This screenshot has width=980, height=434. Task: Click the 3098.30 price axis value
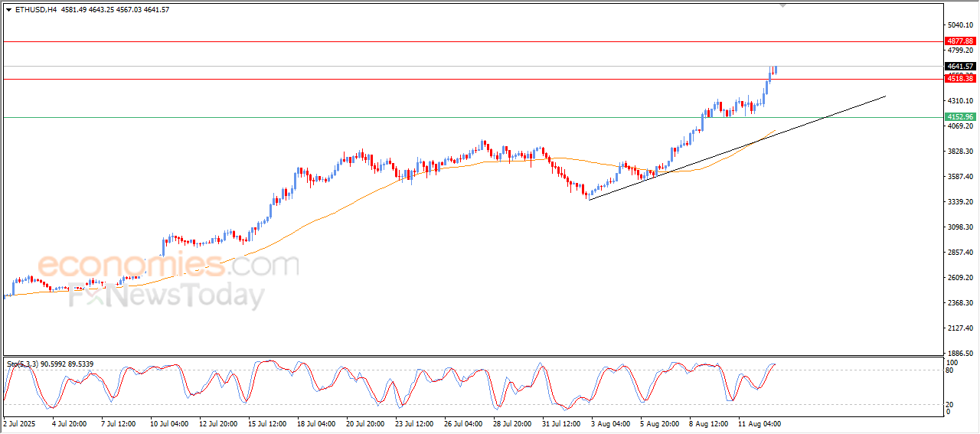pos(960,227)
